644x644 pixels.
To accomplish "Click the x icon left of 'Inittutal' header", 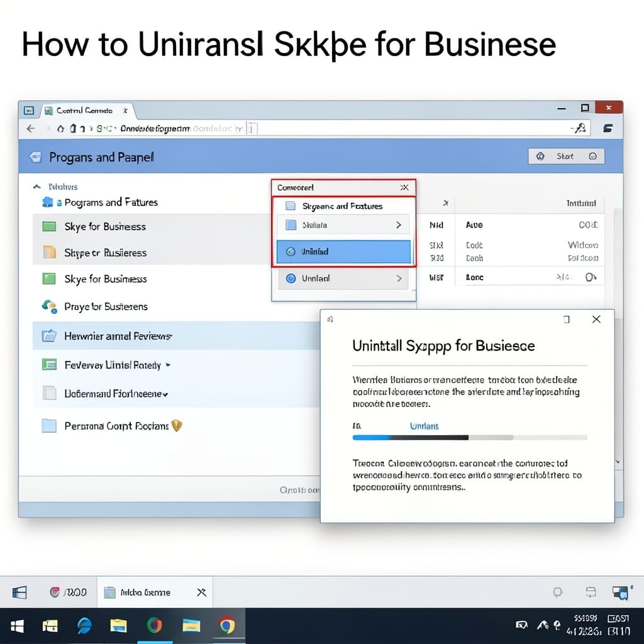I will (x=446, y=203).
